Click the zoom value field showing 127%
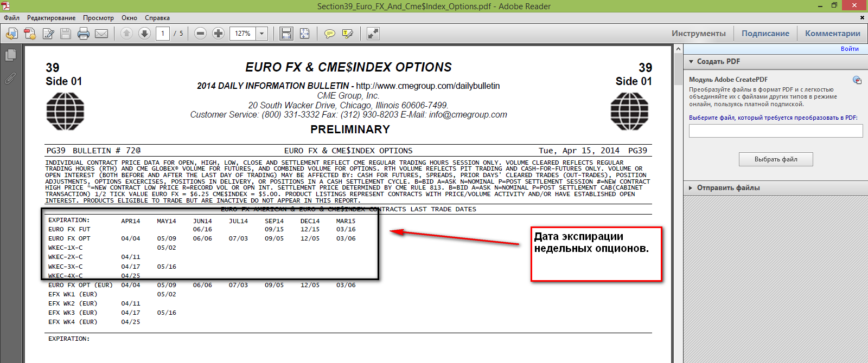 click(x=243, y=34)
